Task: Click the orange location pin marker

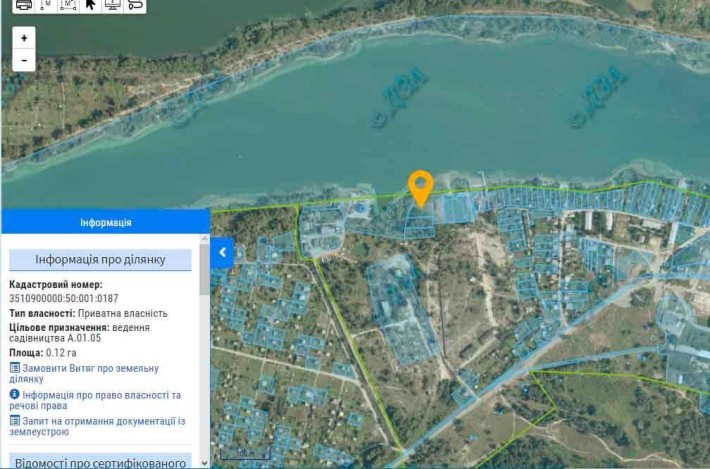Action: pos(421,188)
